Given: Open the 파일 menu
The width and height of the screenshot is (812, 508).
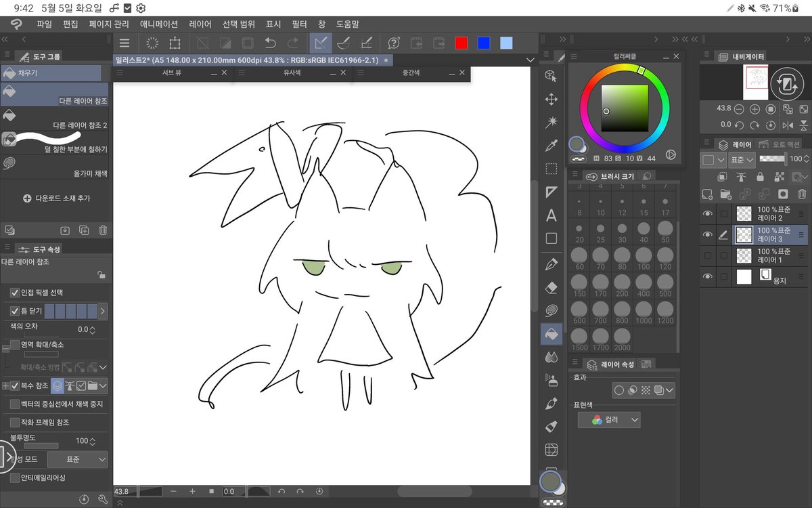Looking at the screenshot, I should pyautogui.click(x=45, y=24).
